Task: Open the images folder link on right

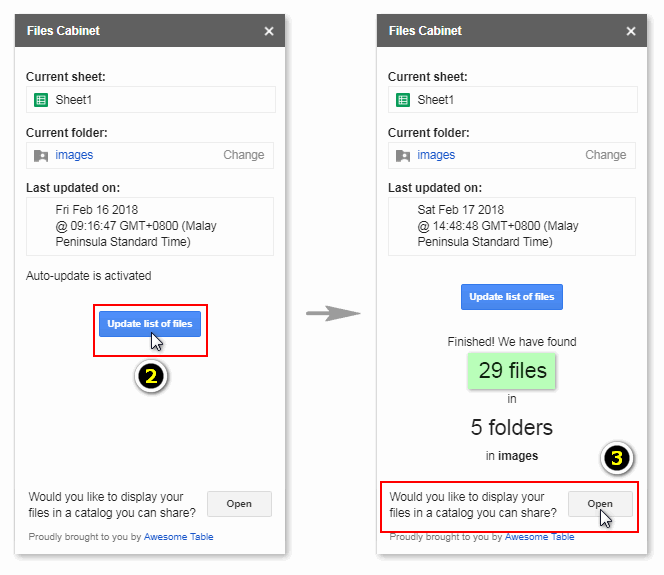Action: coord(436,155)
